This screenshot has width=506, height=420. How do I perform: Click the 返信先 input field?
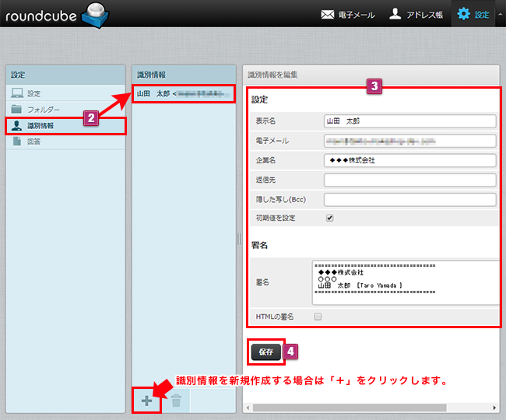click(409, 180)
